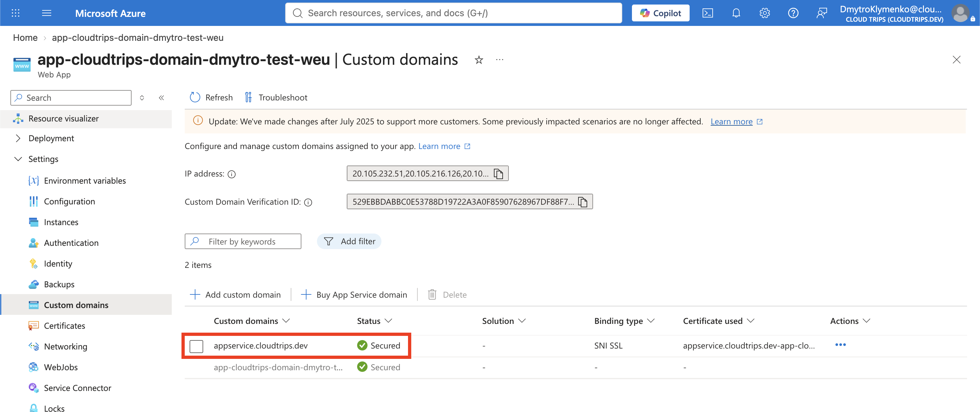Close the Custom domains blade
The height and width of the screenshot is (412, 980).
click(956, 60)
